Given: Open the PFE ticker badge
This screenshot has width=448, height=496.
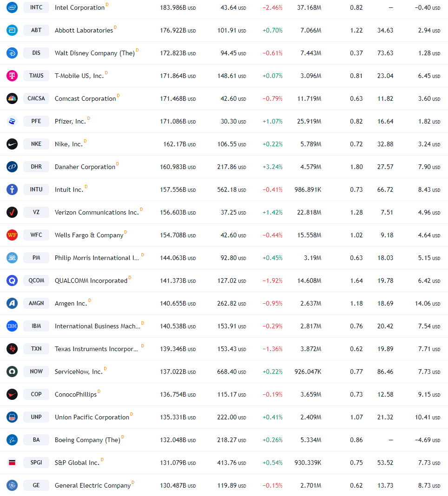Looking at the screenshot, I should tap(36, 121).
